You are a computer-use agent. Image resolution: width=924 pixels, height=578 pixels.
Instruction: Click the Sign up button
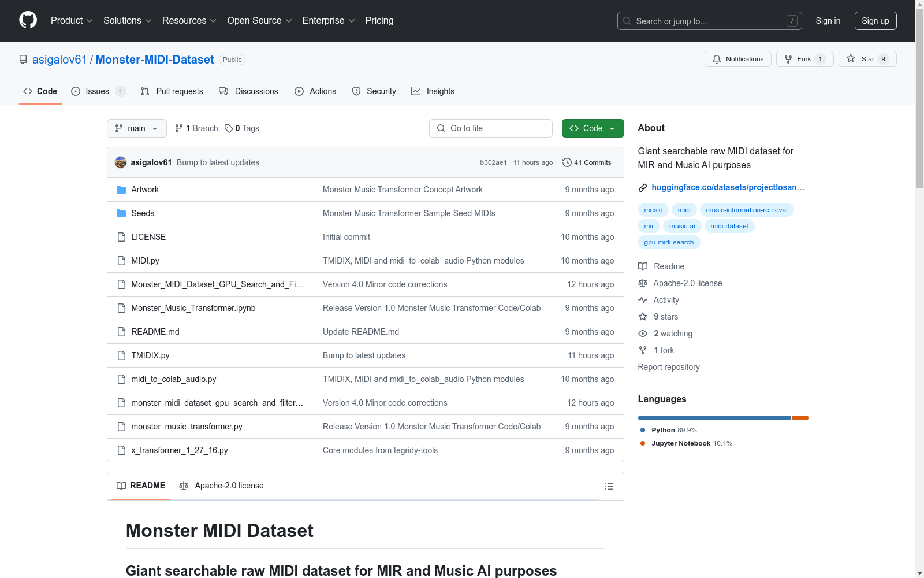875,21
